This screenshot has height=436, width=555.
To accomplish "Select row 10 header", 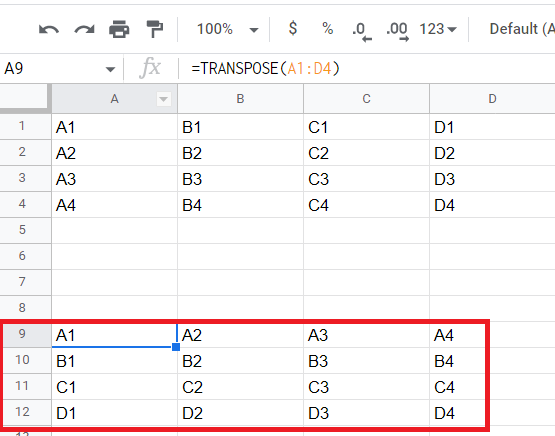I will pos(25,360).
